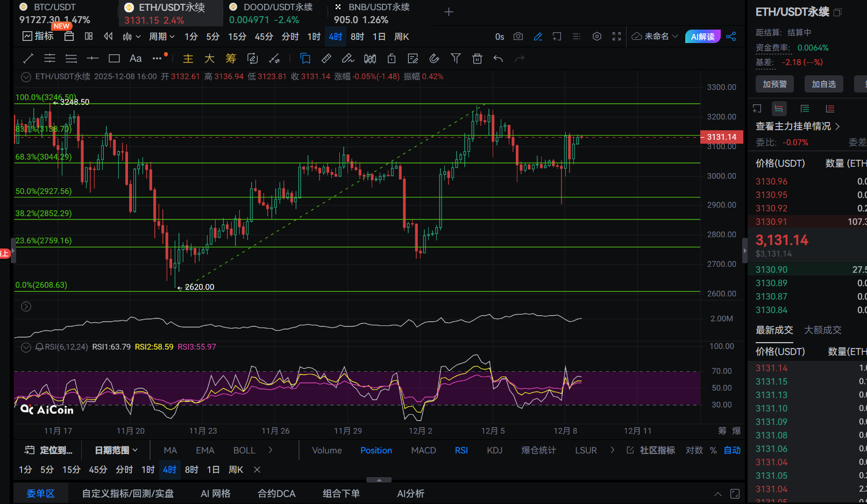Select the rectangle drawing tool
This screenshot has height=504, width=867.
point(114,59)
